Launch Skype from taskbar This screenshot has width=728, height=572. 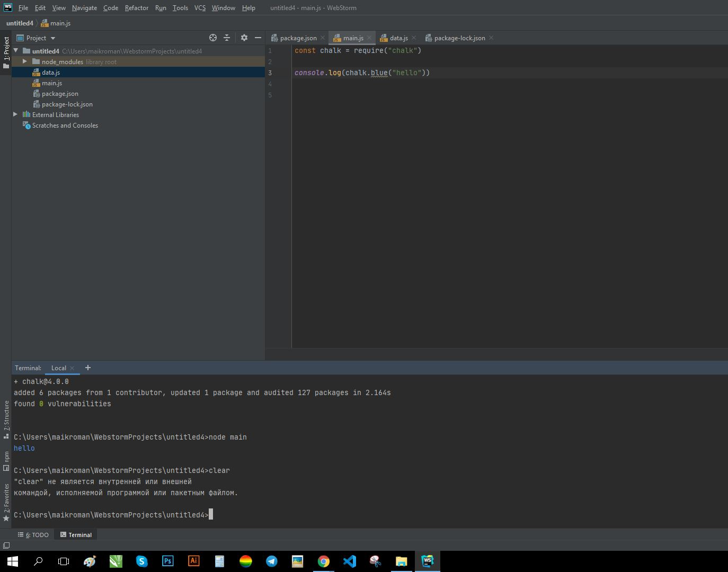(x=141, y=561)
